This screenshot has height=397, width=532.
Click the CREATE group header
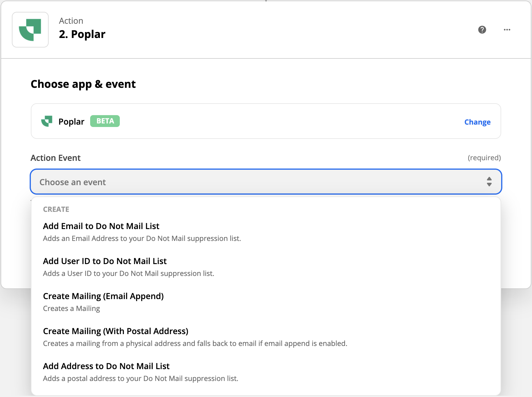coord(56,209)
